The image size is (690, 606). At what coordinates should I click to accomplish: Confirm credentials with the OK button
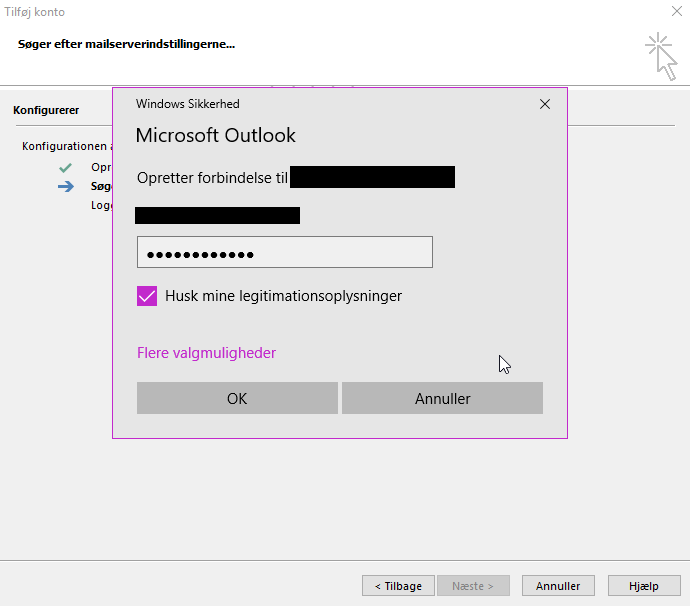tap(237, 398)
